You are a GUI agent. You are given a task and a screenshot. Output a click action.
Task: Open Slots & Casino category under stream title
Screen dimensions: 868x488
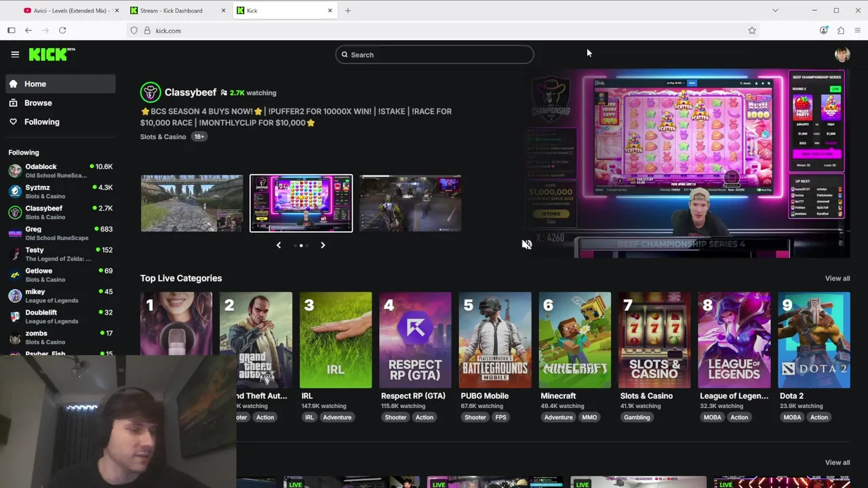click(x=163, y=137)
